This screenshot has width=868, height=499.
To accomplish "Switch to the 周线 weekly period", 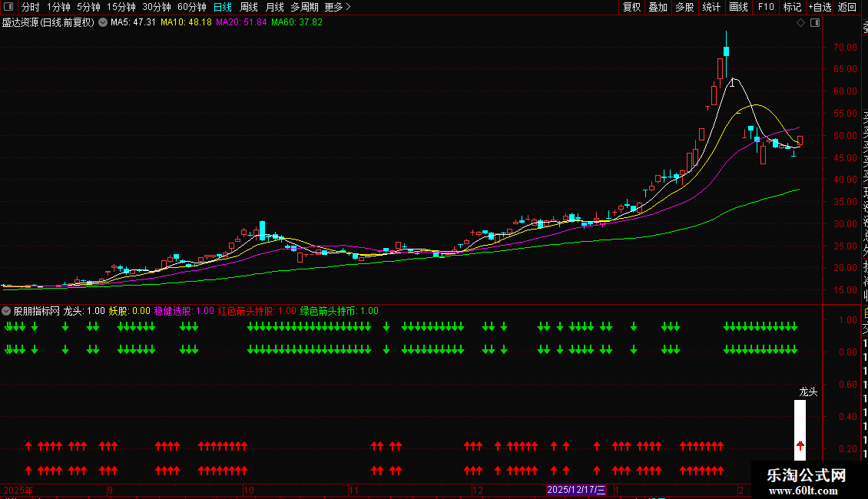I will 249,7.
